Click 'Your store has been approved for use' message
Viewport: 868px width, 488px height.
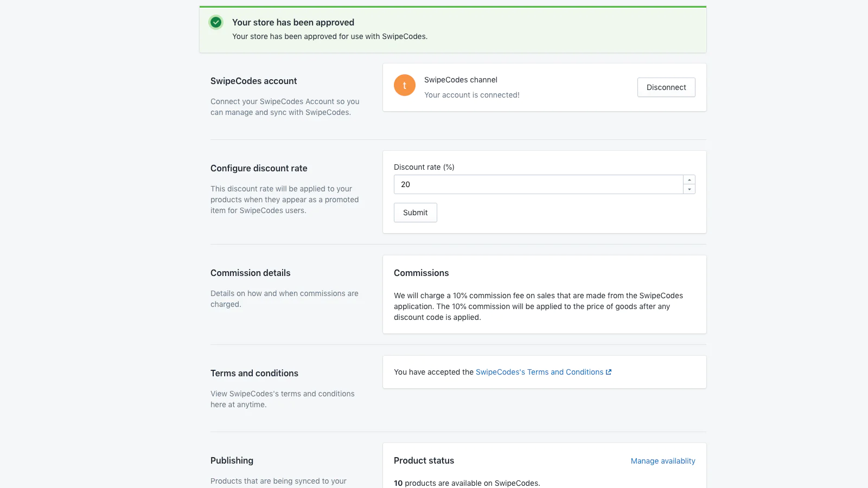click(330, 36)
